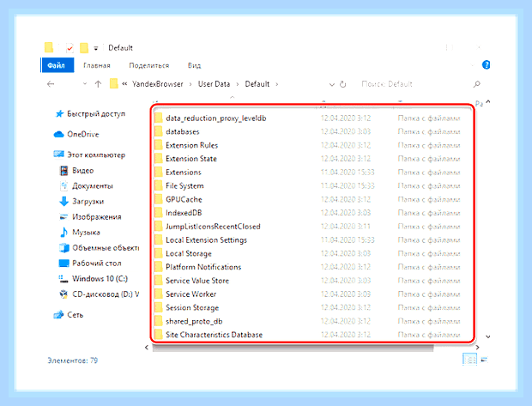Click Default breadcrumb in address bar
The width and height of the screenshot is (532, 406).
click(257, 84)
